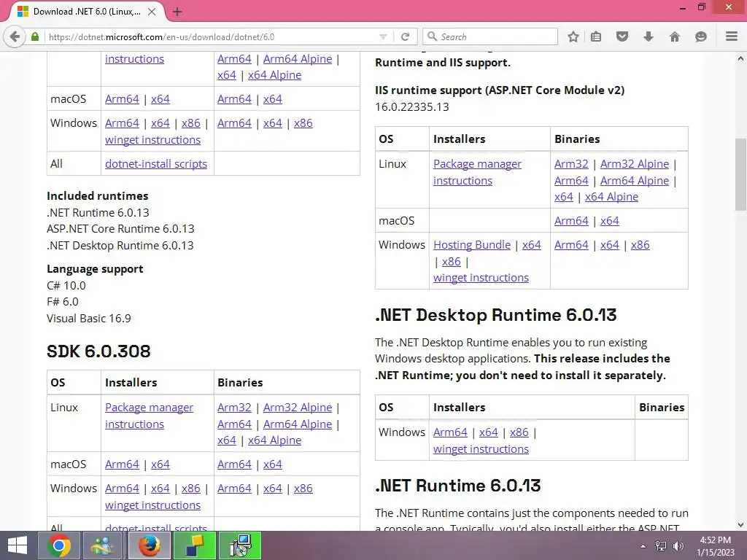Open ASP.NET Core Windows winget instructions
Image resolution: width=747 pixels, height=560 pixels.
tap(481, 278)
